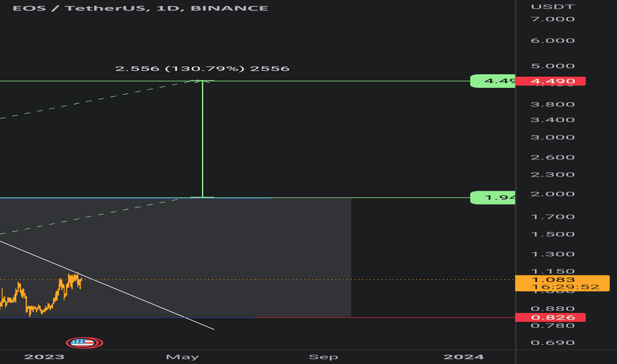Click the Sep label on time axis
617x364 pixels.
[323, 357]
